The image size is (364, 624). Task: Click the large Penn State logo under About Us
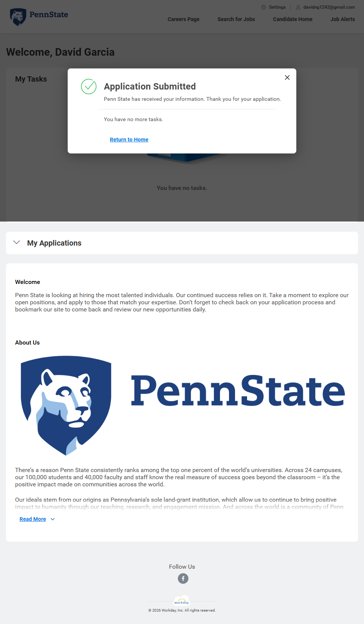(182, 405)
